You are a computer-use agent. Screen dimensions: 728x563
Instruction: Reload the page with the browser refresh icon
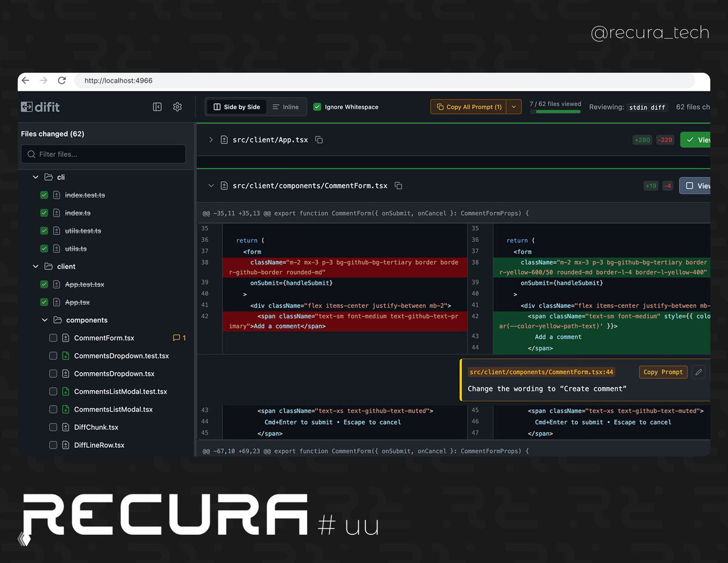tap(62, 80)
